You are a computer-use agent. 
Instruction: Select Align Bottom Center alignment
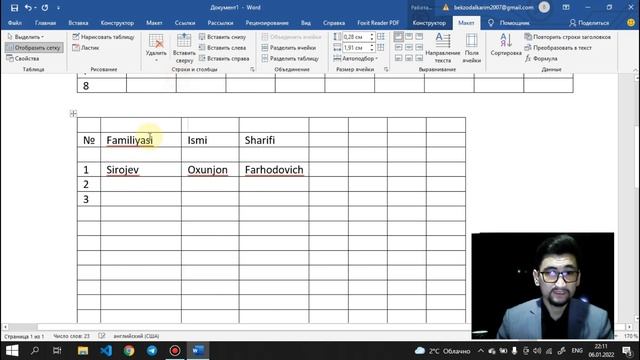(409, 58)
